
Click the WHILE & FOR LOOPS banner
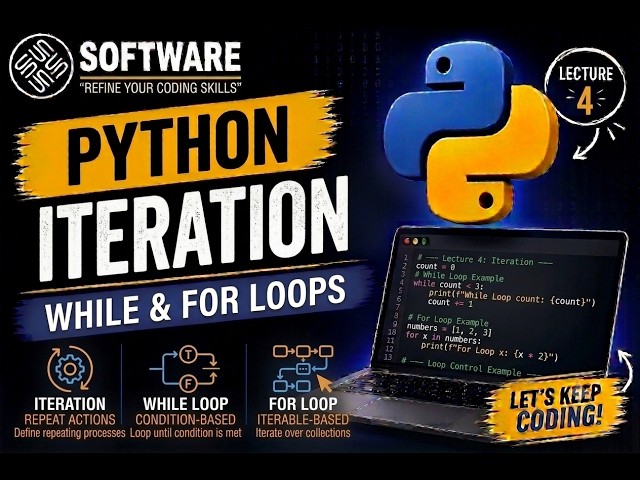click(195, 303)
